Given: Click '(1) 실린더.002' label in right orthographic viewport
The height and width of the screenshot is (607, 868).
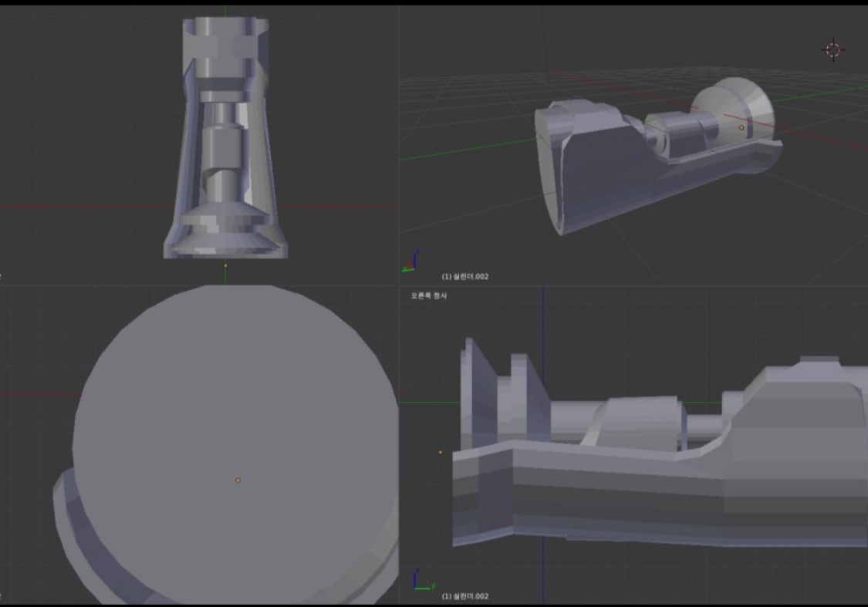Looking at the screenshot, I should click(x=465, y=596).
